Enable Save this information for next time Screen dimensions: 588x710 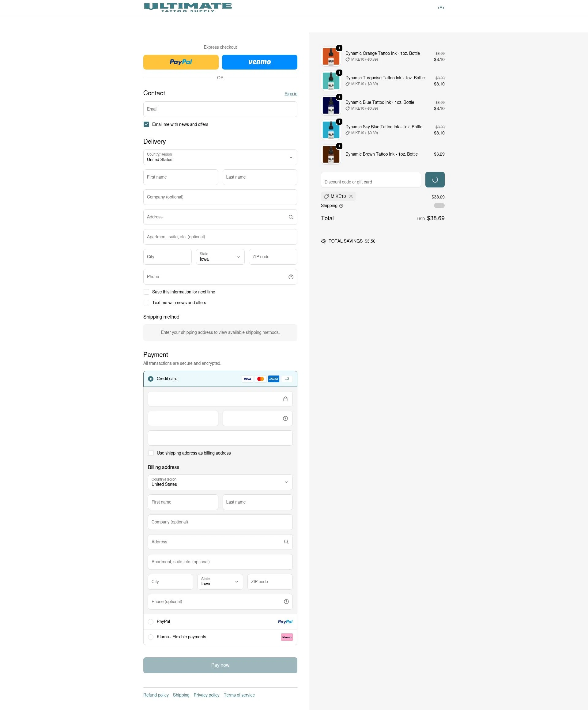tap(146, 292)
